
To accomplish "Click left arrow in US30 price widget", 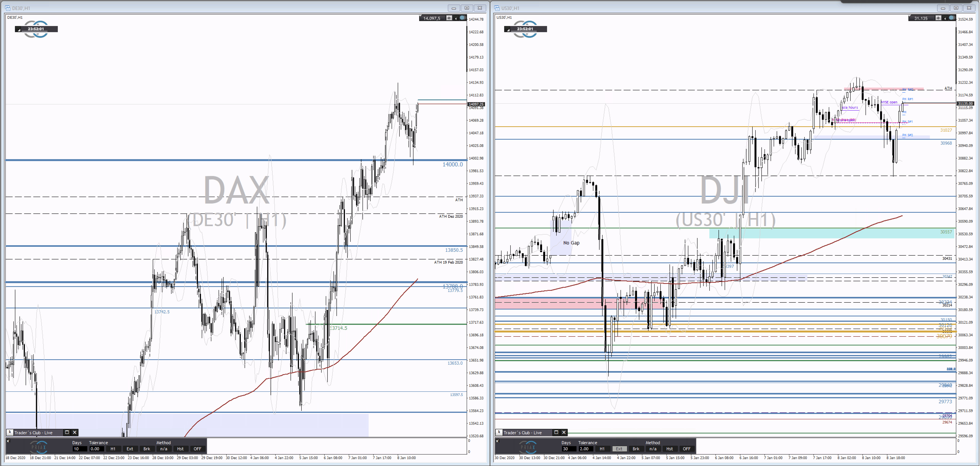I will (945, 18).
